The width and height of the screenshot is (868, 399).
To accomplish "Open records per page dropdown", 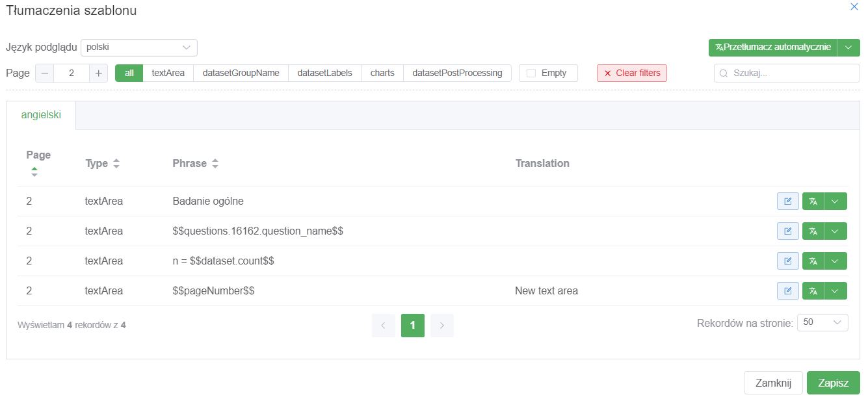I will click(x=822, y=322).
